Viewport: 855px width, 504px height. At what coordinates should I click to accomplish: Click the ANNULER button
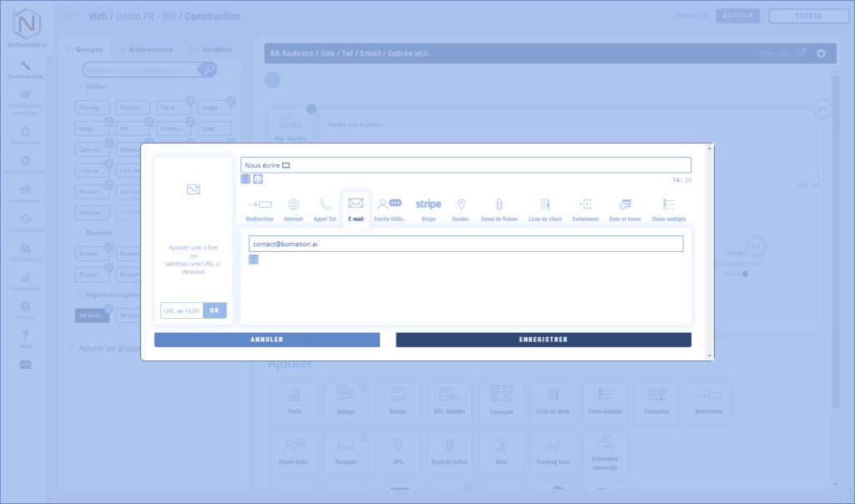click(x=266, y=340)
